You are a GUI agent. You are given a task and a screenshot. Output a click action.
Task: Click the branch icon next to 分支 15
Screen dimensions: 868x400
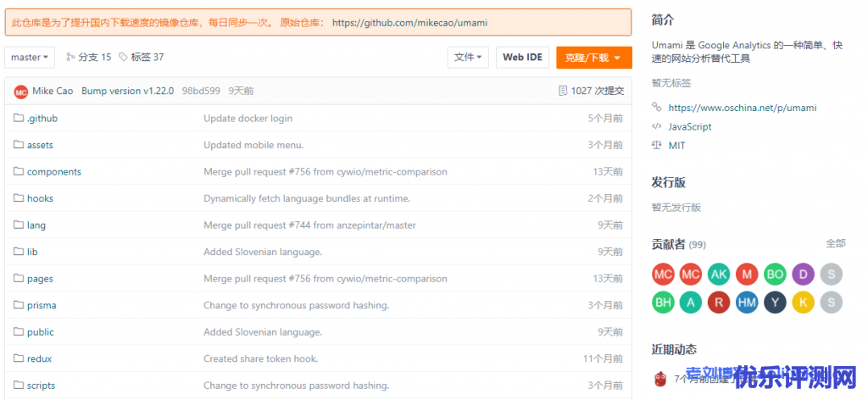[x=70, y=58]
